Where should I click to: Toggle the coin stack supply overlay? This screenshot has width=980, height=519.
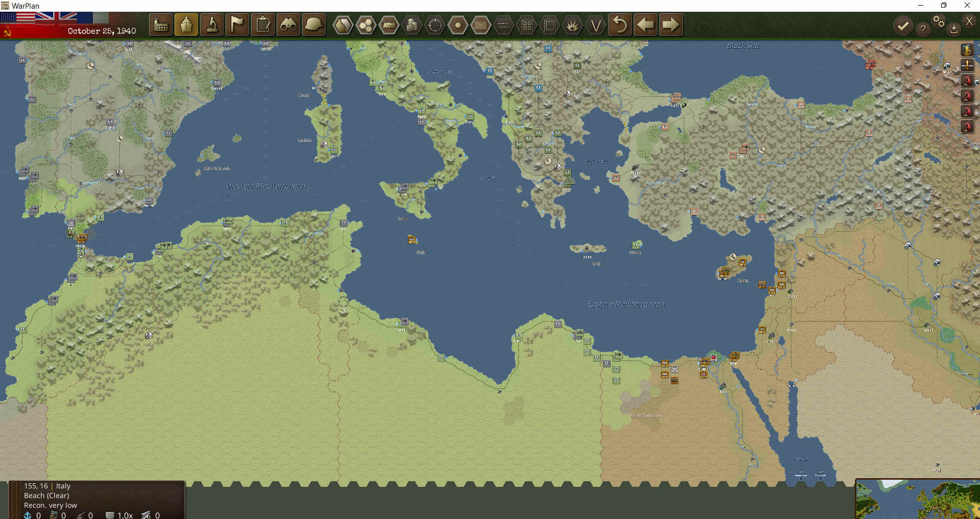[412, 25]
